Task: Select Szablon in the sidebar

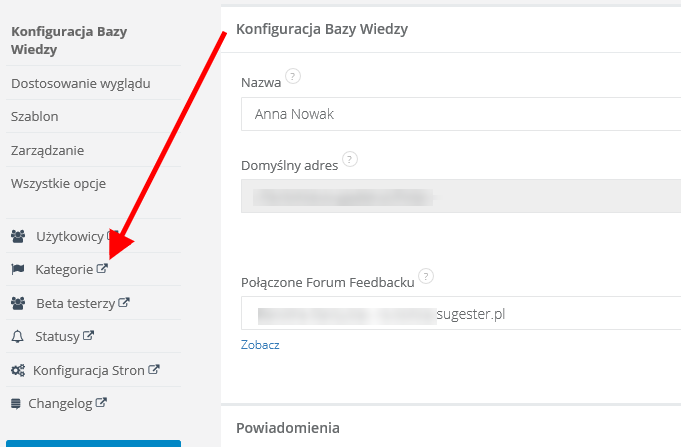Action: point(34,116)
